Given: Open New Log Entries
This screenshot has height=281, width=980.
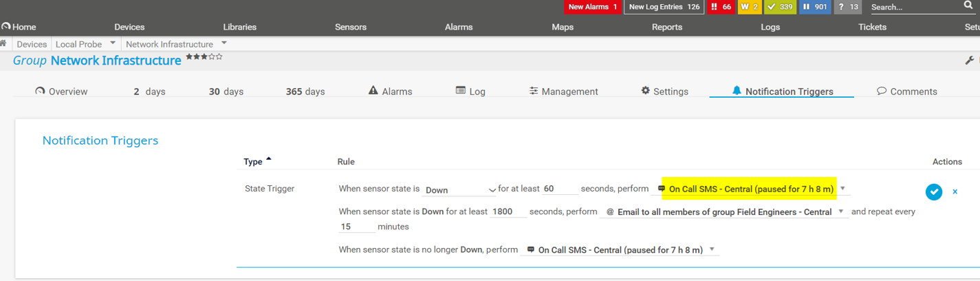Looking at the screenshot, I should pos(664,7).
